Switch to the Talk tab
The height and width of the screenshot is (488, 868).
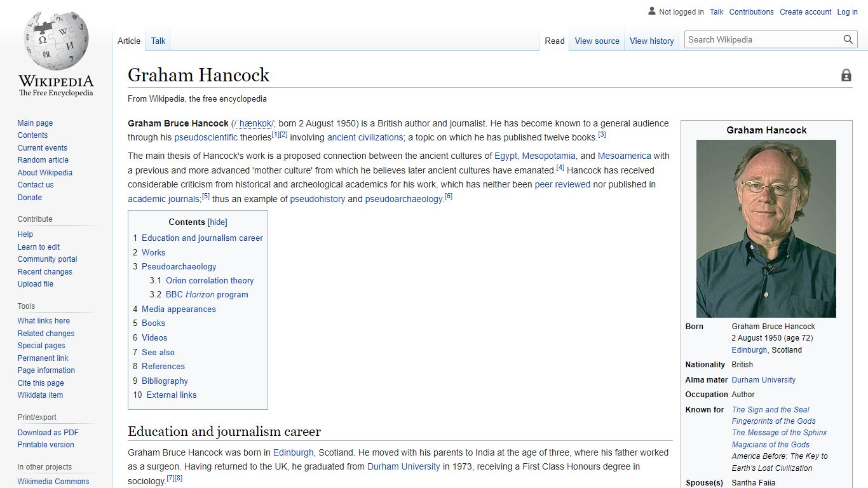(158, 41)
